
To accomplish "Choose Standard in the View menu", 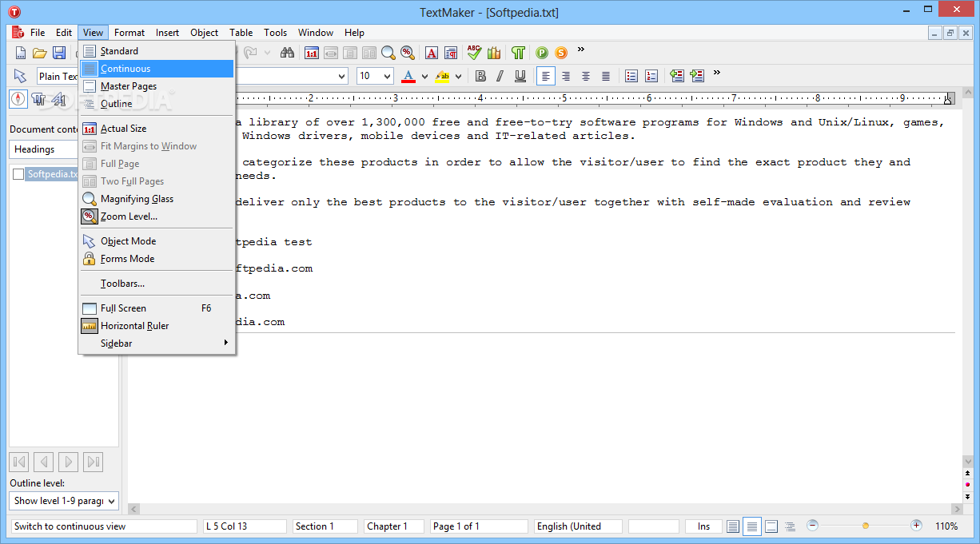I will coord(157,51).
